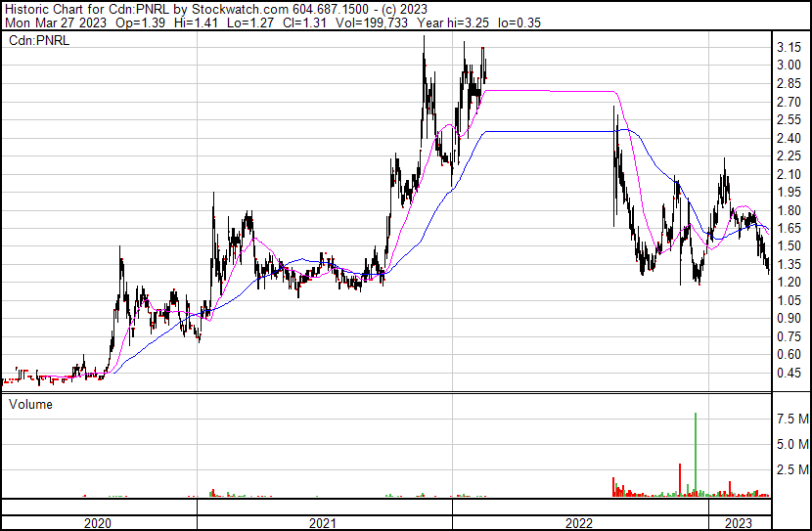Image resolution: width=812 pixels, height=531 pixels.
Task: Select the 2021 year label on the timeline
Action: (323, 523)
